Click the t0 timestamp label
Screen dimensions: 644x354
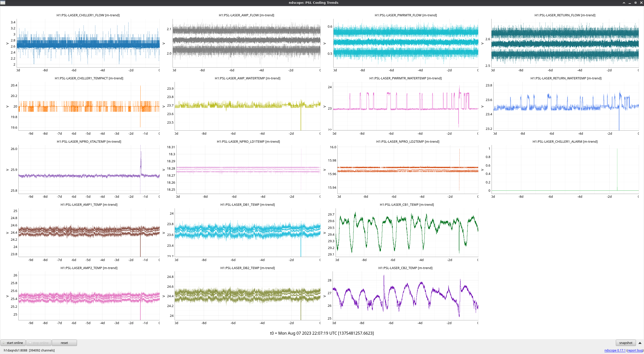click(322, 333)
